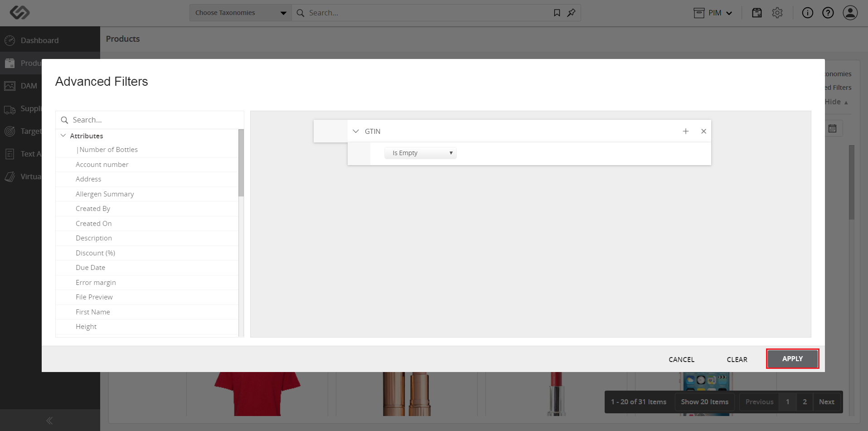Click the CANCEL button

coord(681,359)
